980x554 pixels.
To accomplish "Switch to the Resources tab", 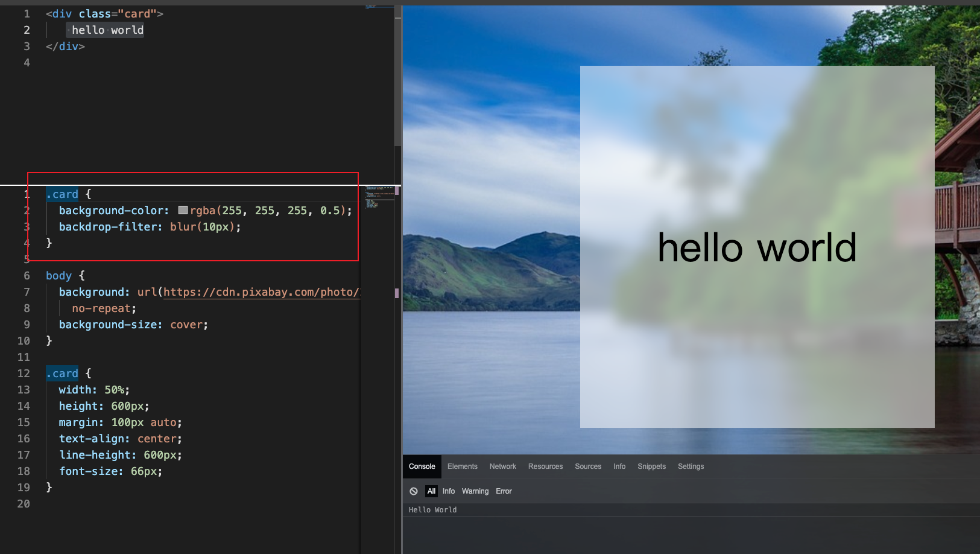I will coord(546,466).
